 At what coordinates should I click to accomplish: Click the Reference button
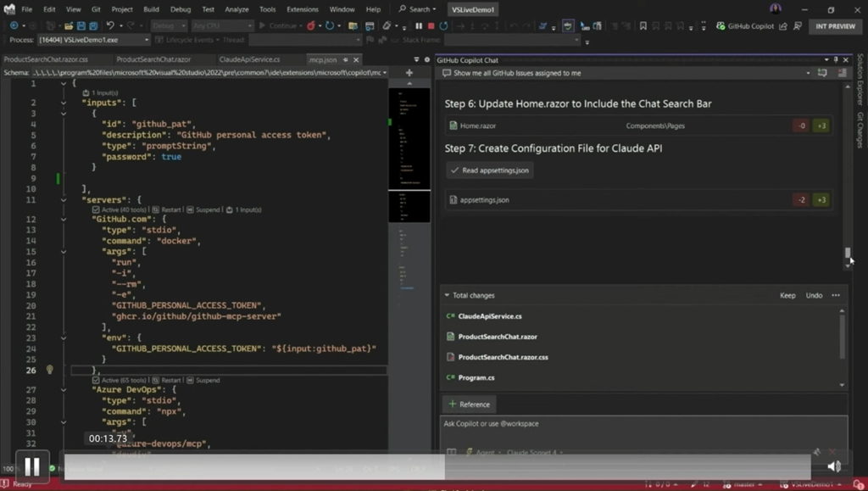tap(469, 405)
